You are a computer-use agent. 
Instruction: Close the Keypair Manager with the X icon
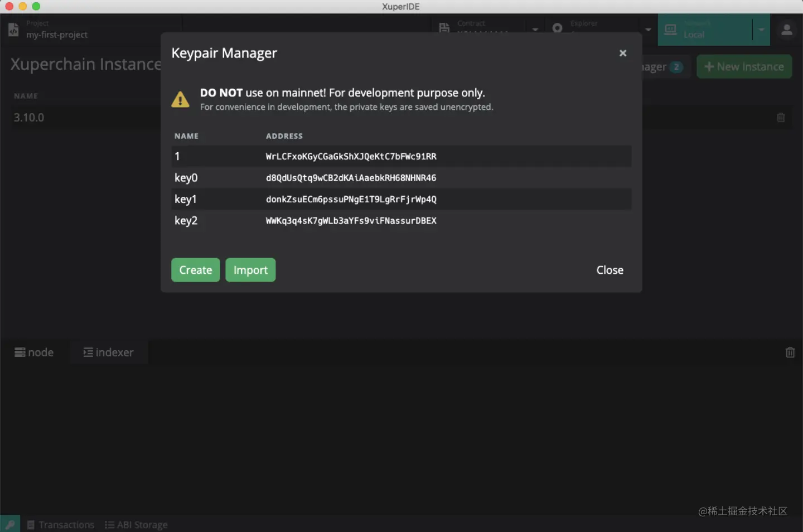point(623,53)
